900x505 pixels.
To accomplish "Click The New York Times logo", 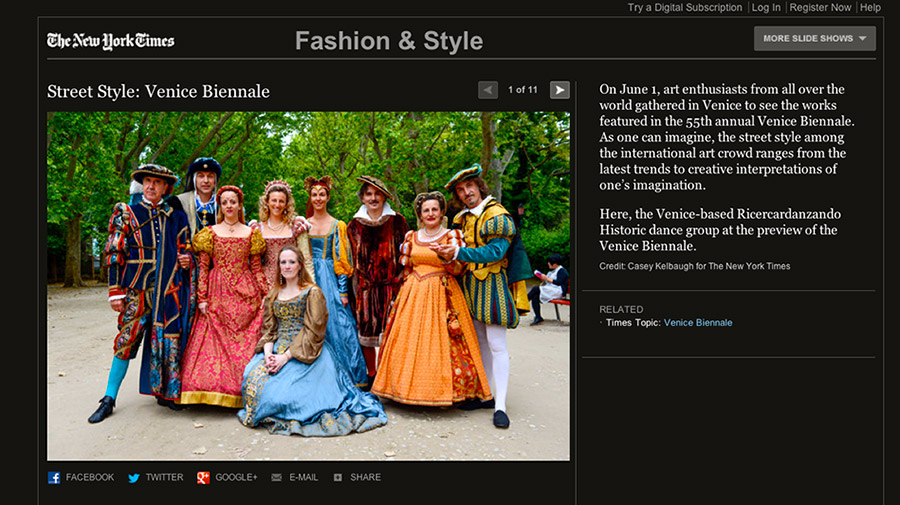I will (111, 41).
